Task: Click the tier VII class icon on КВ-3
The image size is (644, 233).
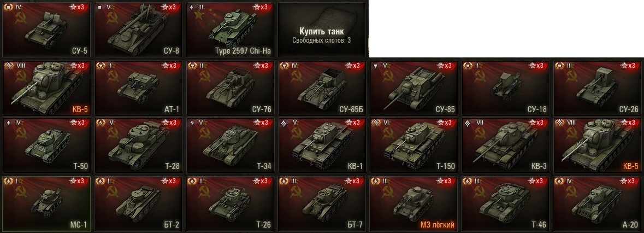Action: [468, 123]
